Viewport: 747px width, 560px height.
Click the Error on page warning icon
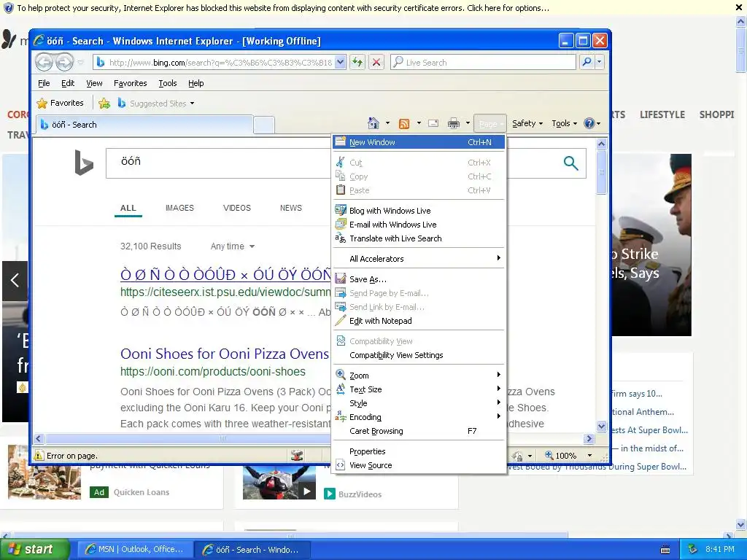tap(39, 456)
